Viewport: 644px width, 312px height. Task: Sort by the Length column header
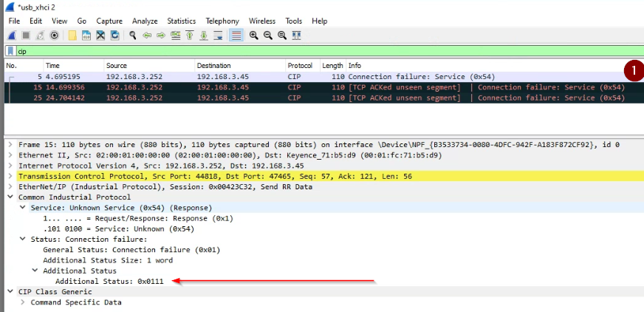click(x=332, y=65)
